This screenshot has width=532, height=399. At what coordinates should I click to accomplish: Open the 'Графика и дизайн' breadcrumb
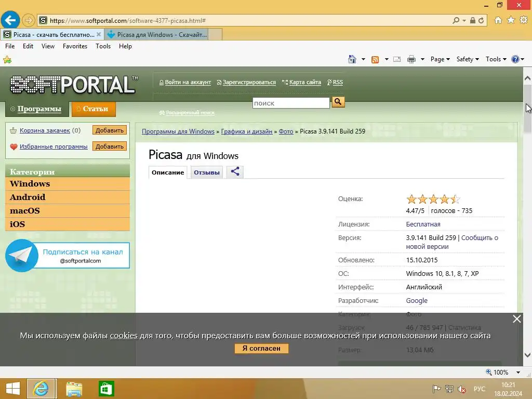(247, 131)
